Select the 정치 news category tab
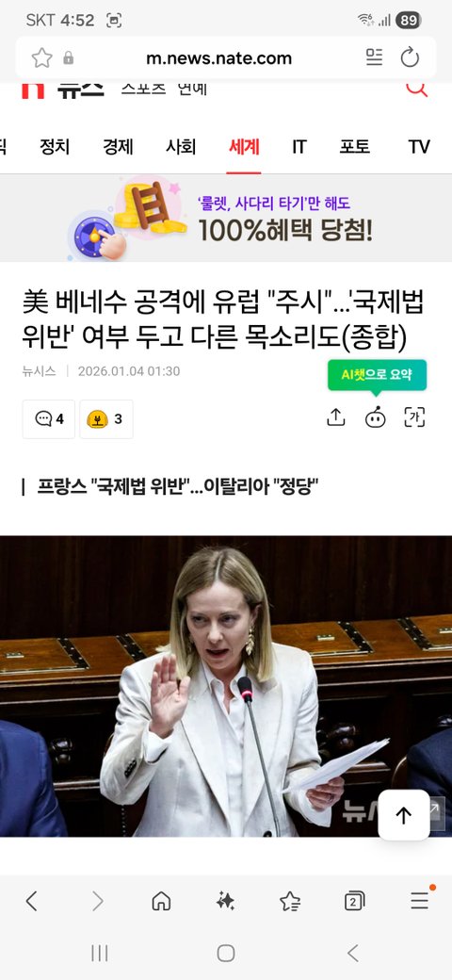The width and height of the screenshot is (452, 980). [x=55, y=147]
